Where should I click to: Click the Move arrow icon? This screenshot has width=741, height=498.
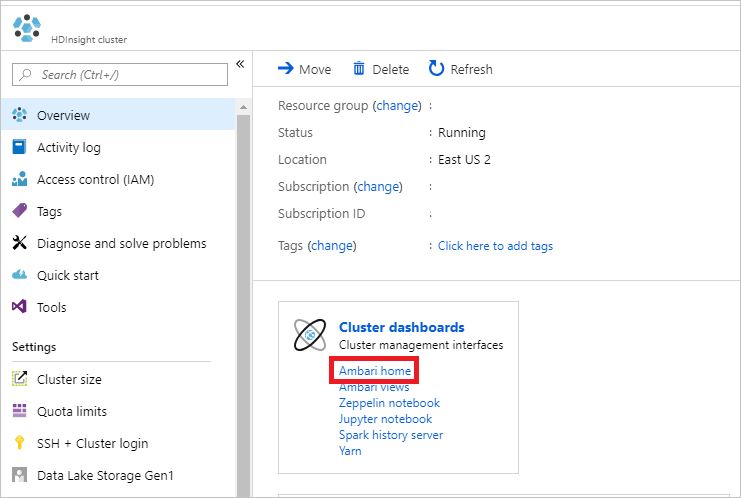click(x=286, y=69)
